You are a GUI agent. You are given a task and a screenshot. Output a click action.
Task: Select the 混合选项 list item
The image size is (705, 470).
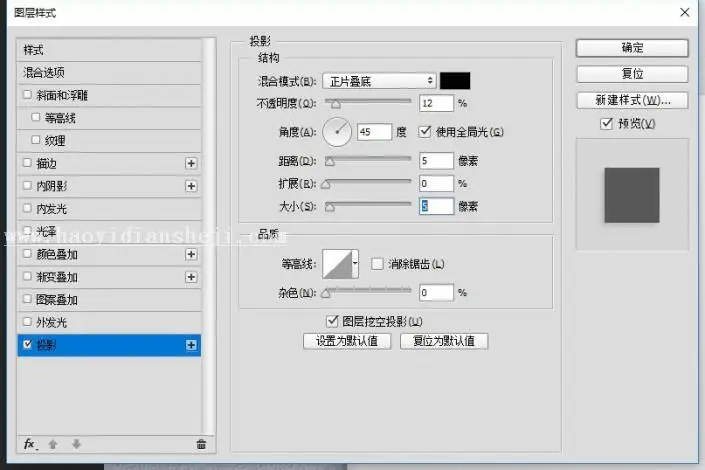point(109,72)
